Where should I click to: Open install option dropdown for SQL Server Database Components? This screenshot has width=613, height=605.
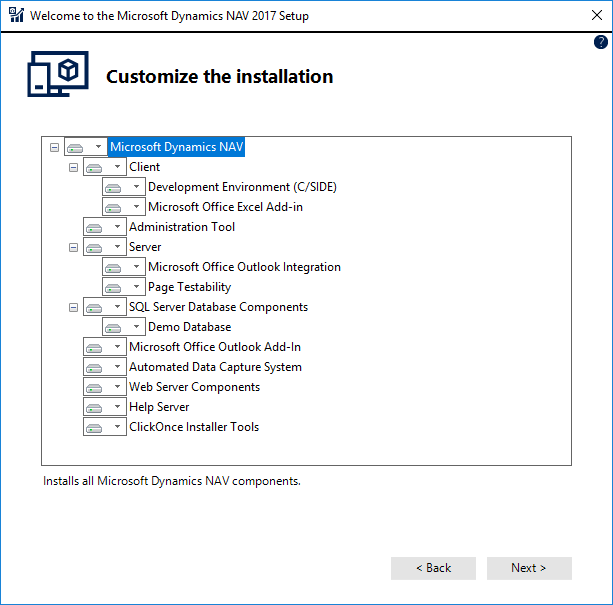[x=104, y=307]
